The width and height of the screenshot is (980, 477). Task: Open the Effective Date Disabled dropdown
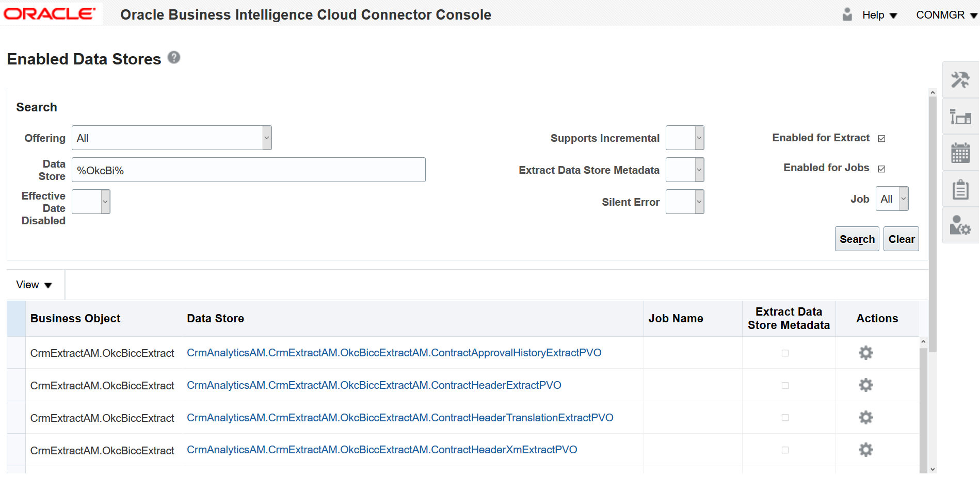91,202
